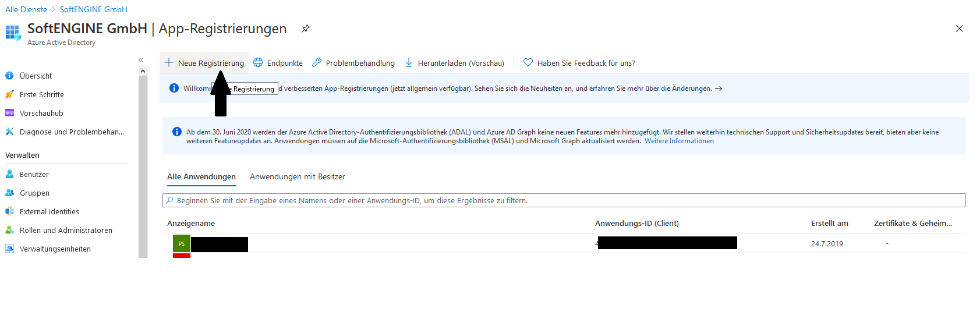980x322 pixels.
Task: Click the pin icon next to page title
Action: (306, 29)
